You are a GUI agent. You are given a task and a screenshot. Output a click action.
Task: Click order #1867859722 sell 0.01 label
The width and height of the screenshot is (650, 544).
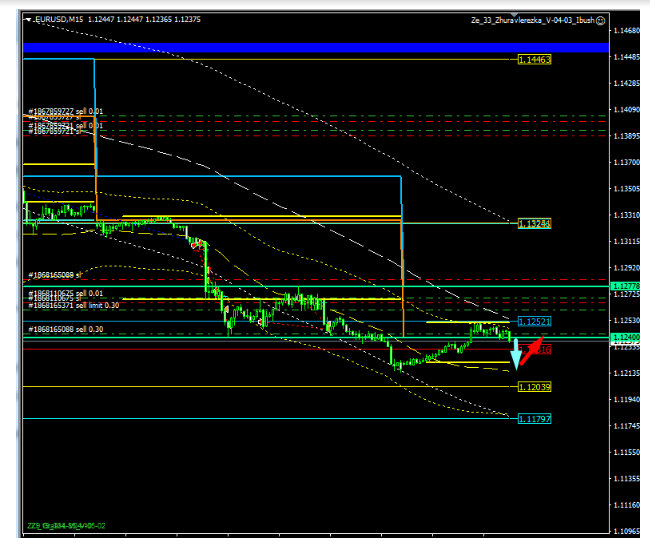pyautogui.click(x=66, y=112)
